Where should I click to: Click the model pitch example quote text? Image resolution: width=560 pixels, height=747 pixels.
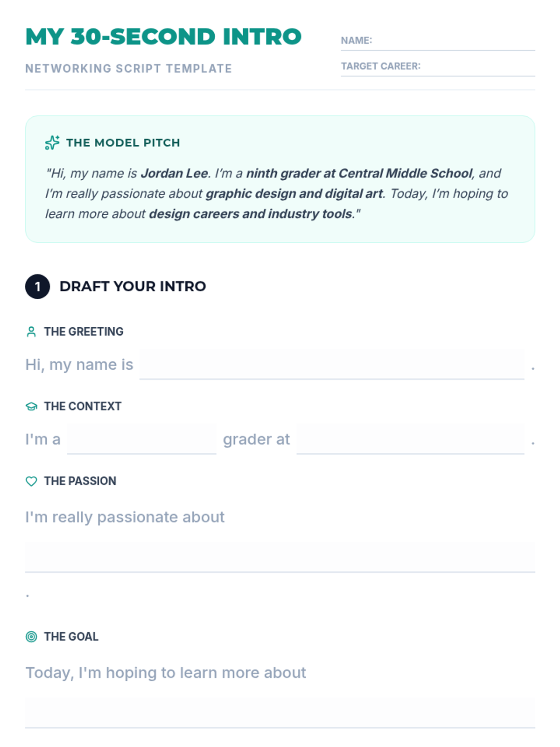pyautogui.click(x=276, y=194)
